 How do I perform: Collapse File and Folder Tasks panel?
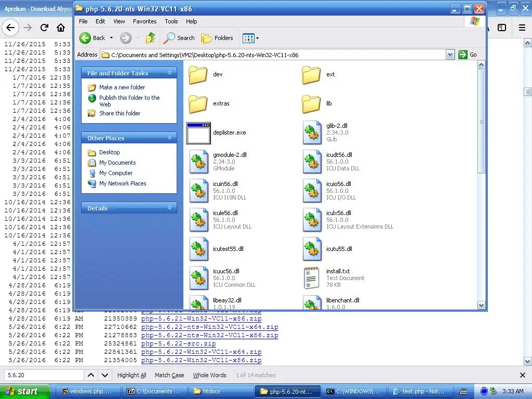[170, 73]
